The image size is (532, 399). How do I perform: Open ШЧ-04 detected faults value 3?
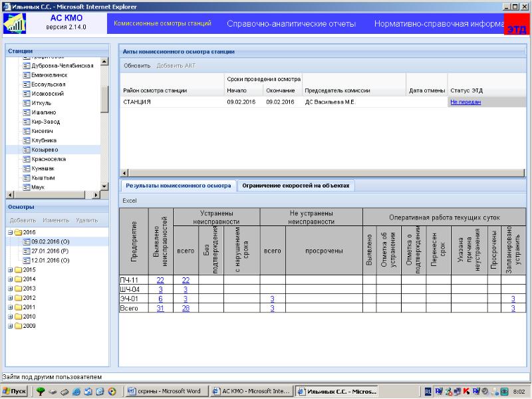pos(160,289)
